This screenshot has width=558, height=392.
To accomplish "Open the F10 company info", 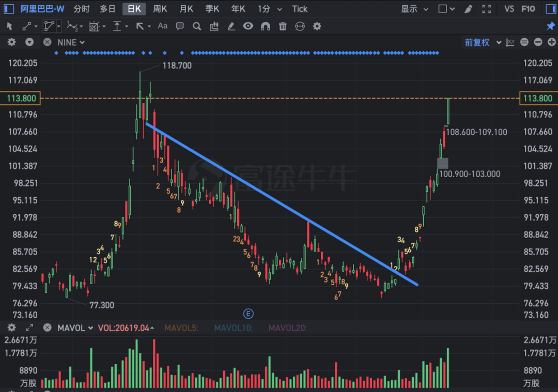I will point(528,9).
